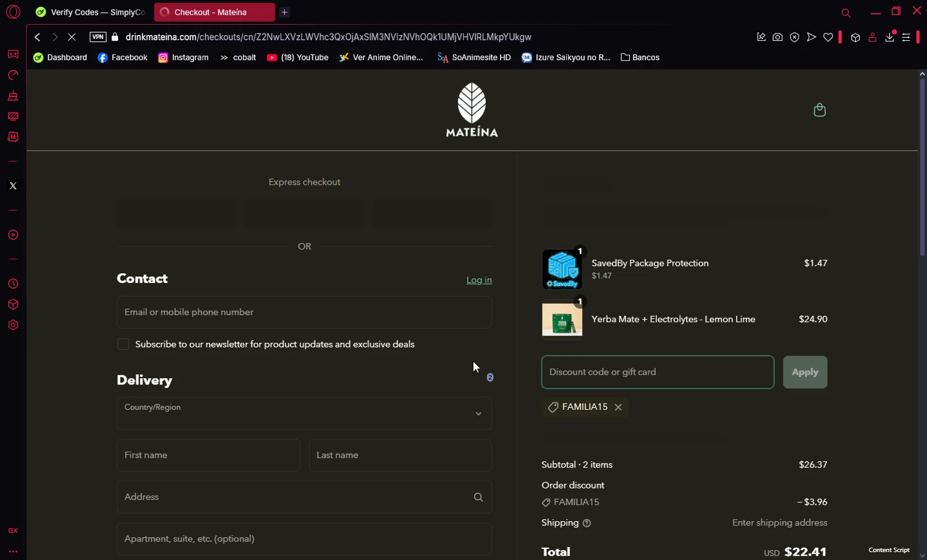Click the browser forward arrow
Screen dimensions: 927x560
[x=55, y=37]
